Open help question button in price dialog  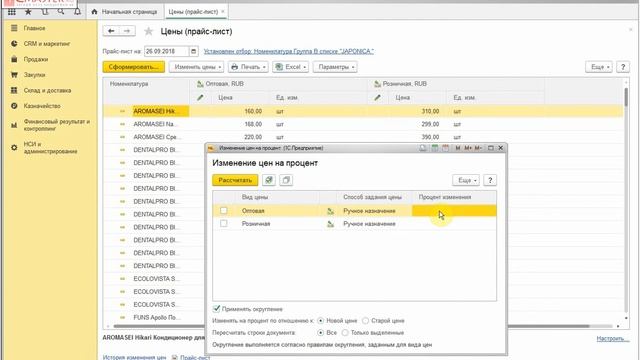[490, 180]
